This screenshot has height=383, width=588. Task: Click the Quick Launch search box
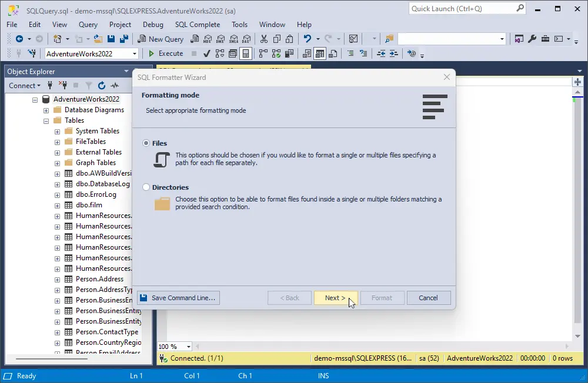click(463, 9)
